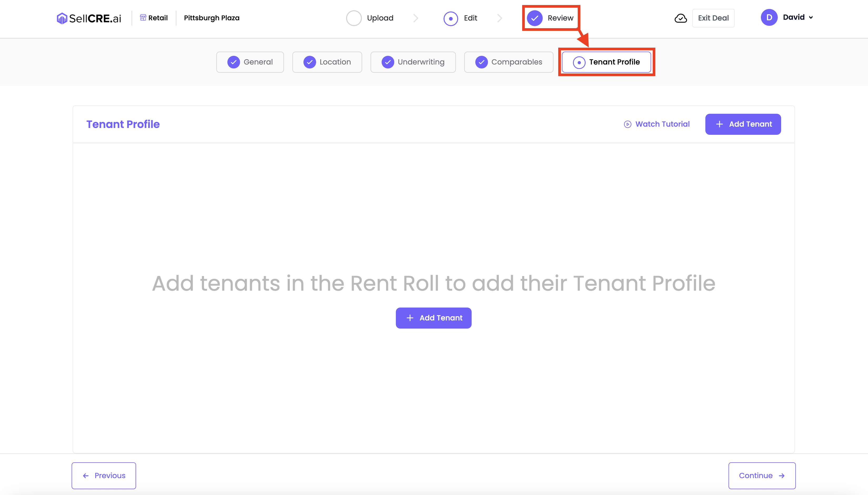Image resolution: width=868 pixels, height=495 pixels.
Task: Click the Exit Deal button
Action: [713, 18]
